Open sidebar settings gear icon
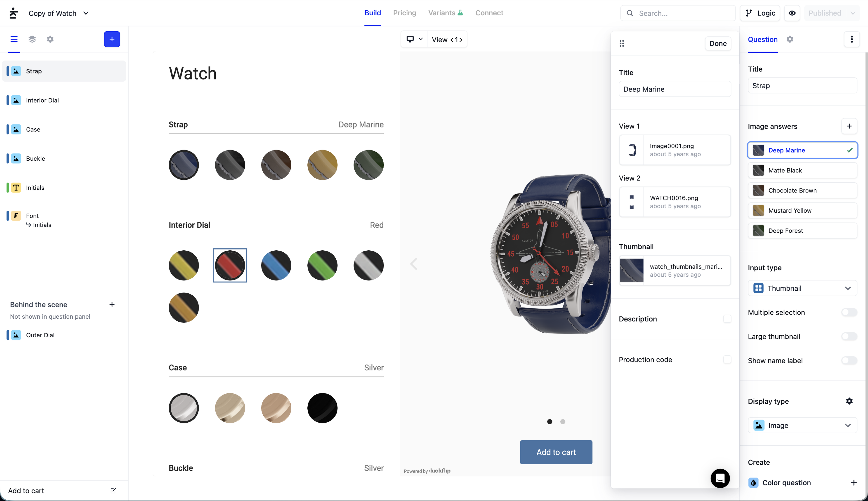868x501 pixels. (x=50, y=39)
